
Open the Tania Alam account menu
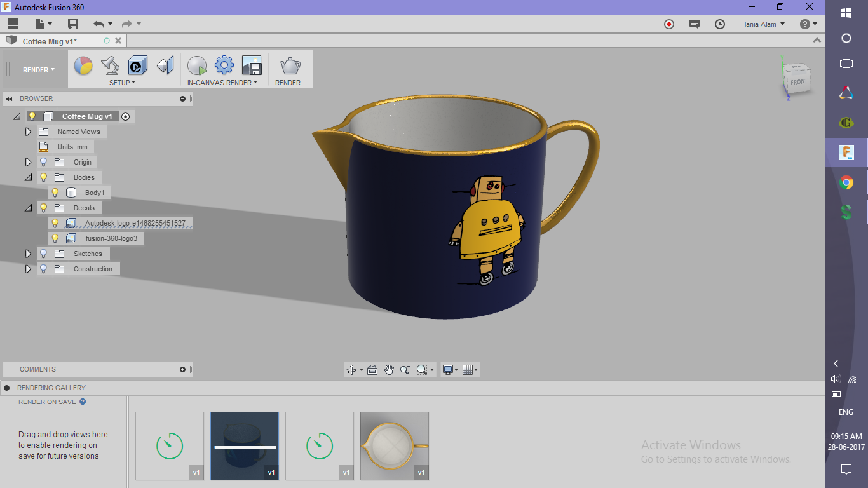764,24
